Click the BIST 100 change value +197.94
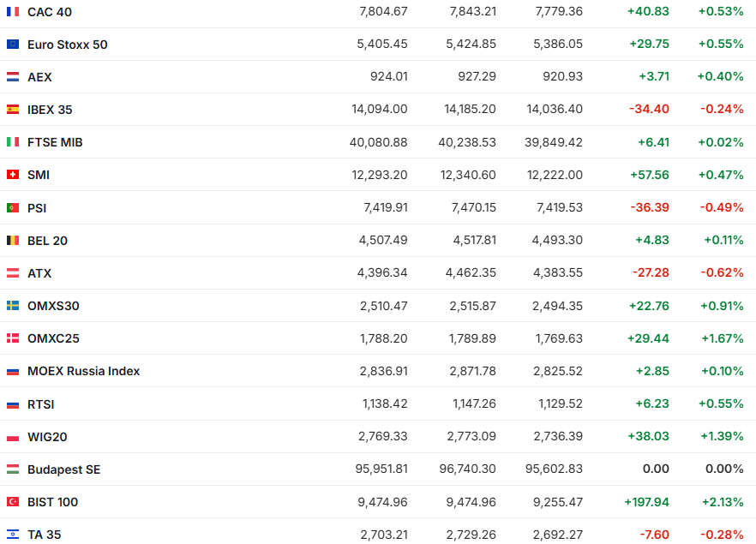 point(647,502)
